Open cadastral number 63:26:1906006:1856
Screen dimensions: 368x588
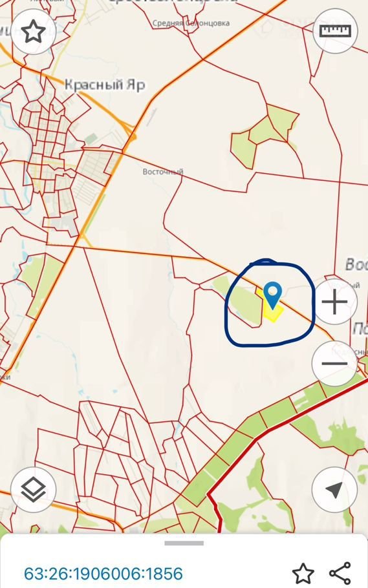[x=103, y=573]
